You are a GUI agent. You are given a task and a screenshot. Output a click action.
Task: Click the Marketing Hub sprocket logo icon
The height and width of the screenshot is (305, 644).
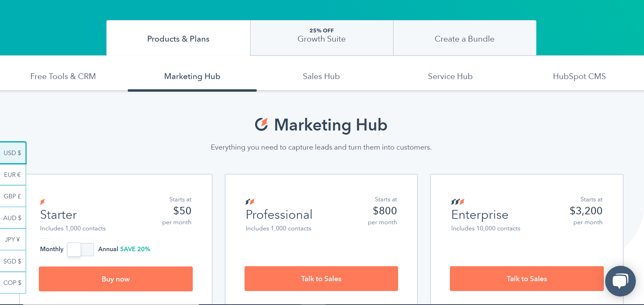262,124
